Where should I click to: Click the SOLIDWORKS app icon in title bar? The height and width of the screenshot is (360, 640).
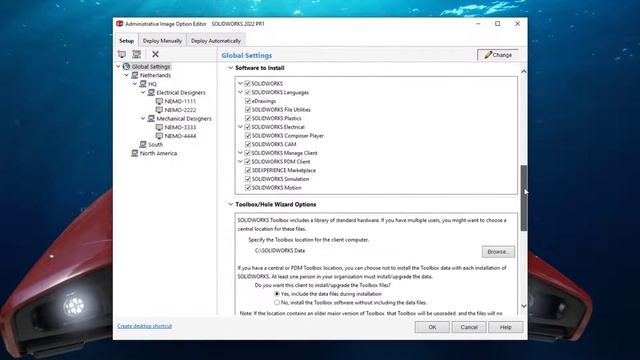pyautogui.click(x=120, y=24)
